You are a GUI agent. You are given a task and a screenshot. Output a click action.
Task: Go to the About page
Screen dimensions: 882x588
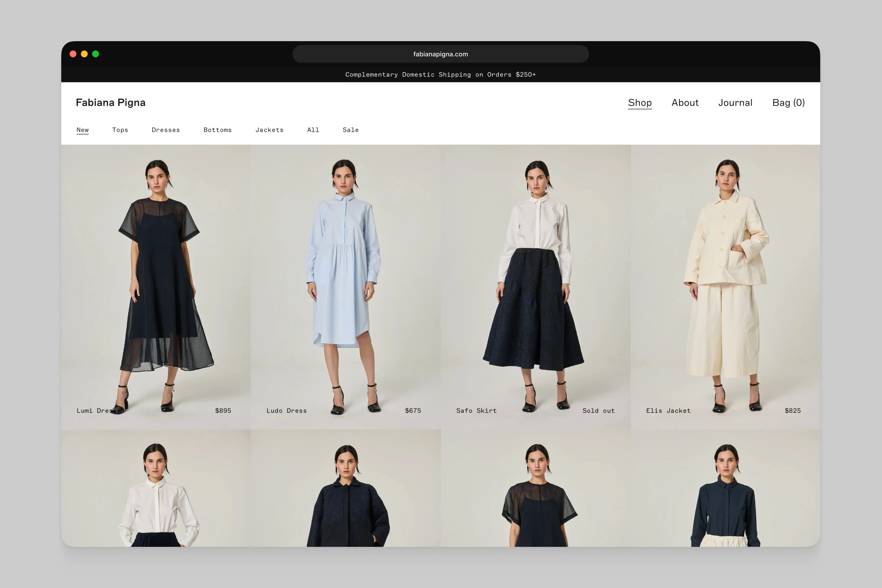click(x=684, y=103)
